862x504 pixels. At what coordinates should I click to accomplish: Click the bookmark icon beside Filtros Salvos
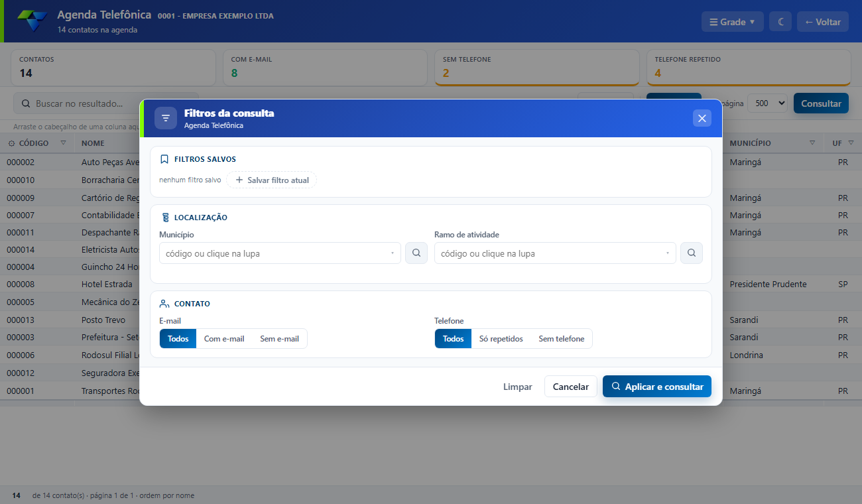click(x=164, y=159)
